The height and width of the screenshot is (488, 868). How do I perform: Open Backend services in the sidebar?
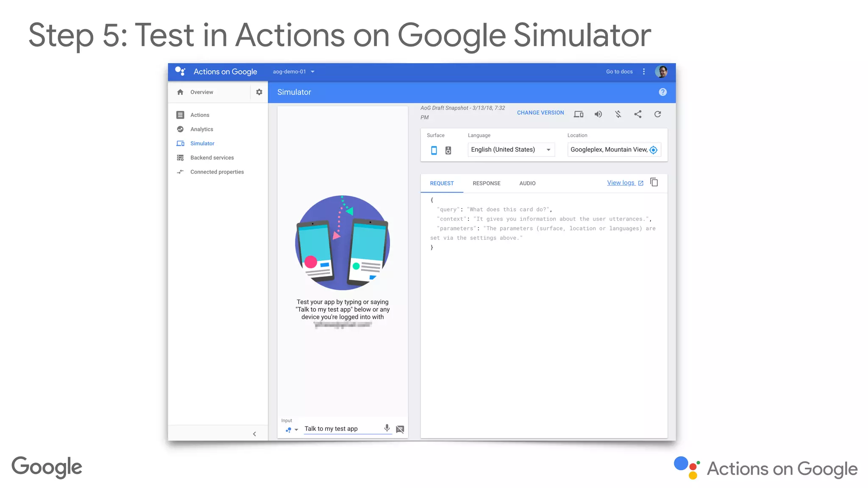point(212,158)
